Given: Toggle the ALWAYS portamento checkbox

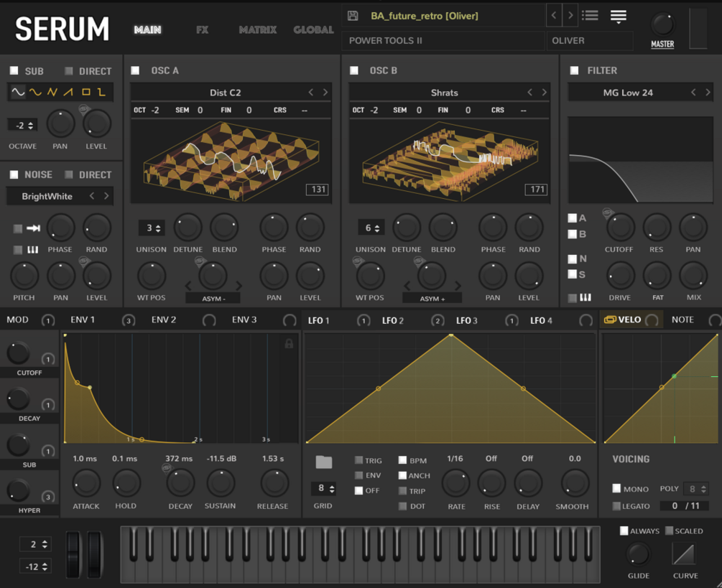Looking at the screenshot, I should [624, 531].
